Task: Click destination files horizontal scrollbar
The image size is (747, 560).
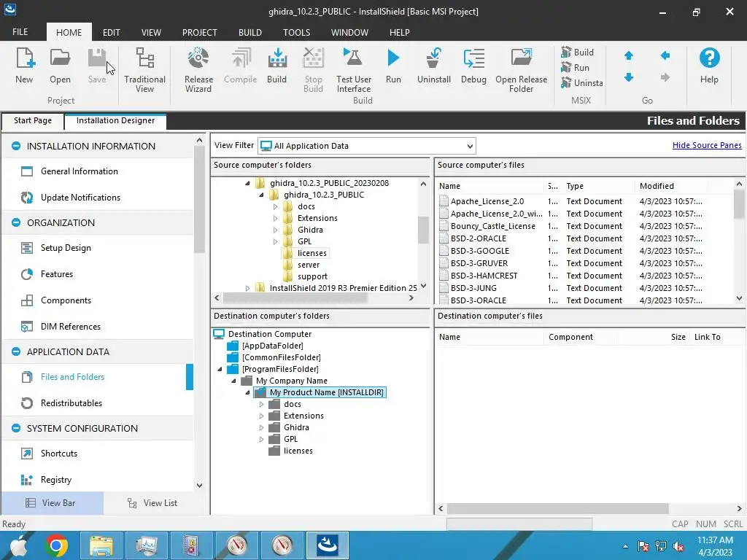Action: click(557, 508)
